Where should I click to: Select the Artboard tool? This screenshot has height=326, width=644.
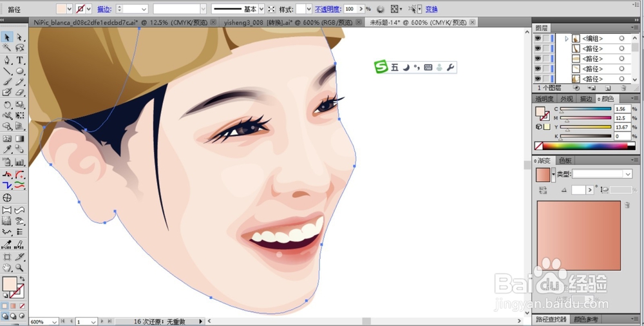point(7,257)
